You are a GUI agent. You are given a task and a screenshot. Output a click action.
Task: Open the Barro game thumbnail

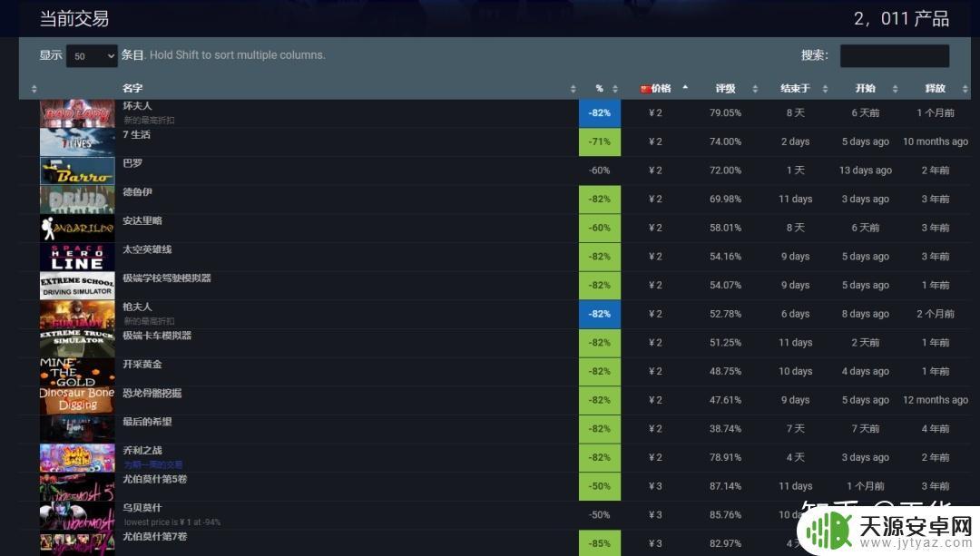pos(77,171)
